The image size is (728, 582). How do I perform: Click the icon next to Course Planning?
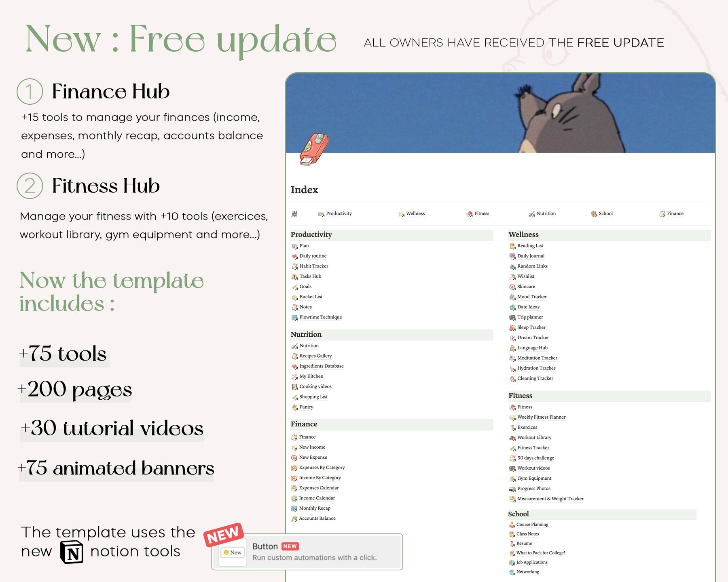512,525
